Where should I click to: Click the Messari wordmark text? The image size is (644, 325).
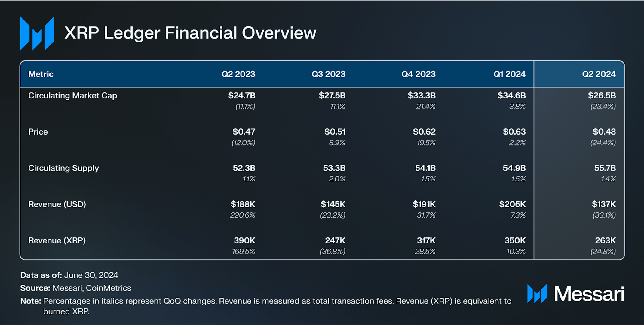(x=589, y=294)
